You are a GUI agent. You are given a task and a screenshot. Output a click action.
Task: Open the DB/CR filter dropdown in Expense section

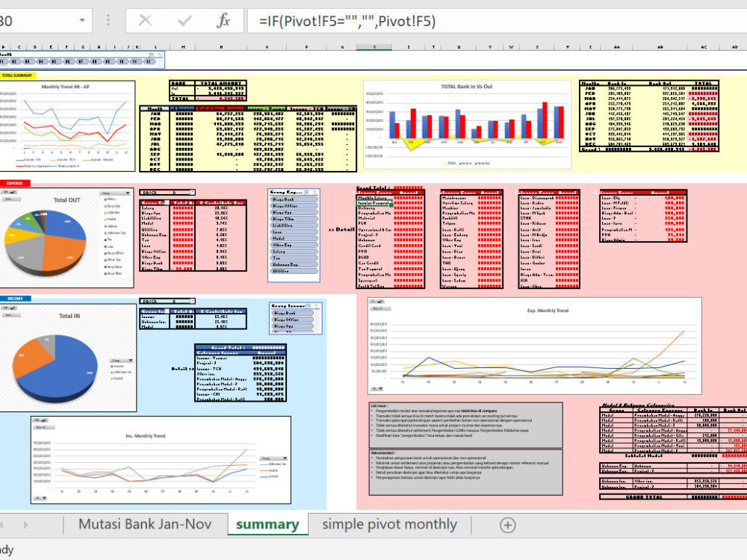coord(192,193)
